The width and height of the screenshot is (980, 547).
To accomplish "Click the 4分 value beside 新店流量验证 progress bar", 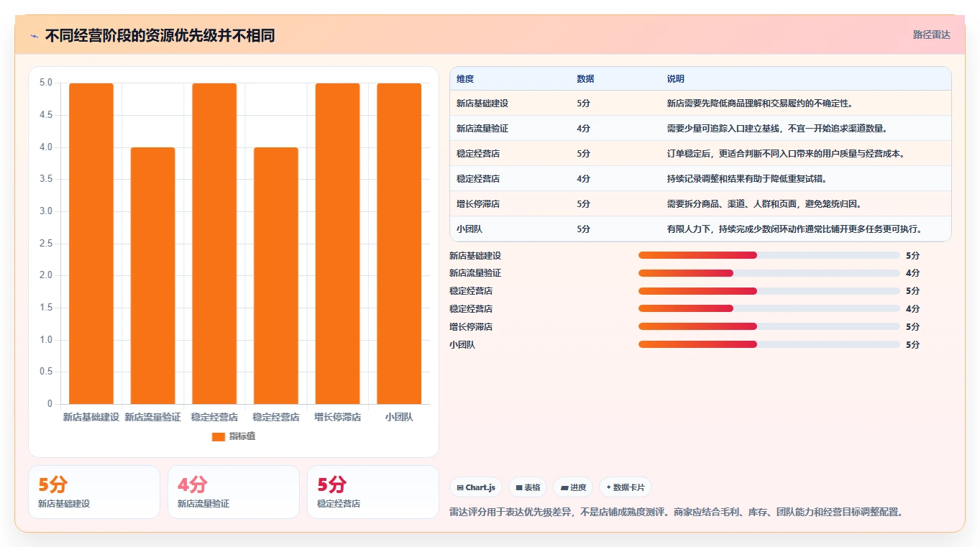I will (x=912, y=273).
